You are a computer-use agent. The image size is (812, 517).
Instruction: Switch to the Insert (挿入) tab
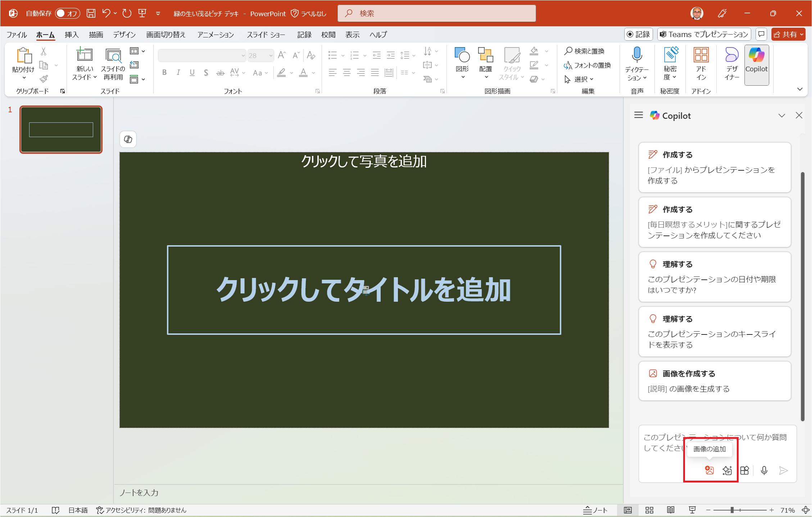click(x=72, y=34)
